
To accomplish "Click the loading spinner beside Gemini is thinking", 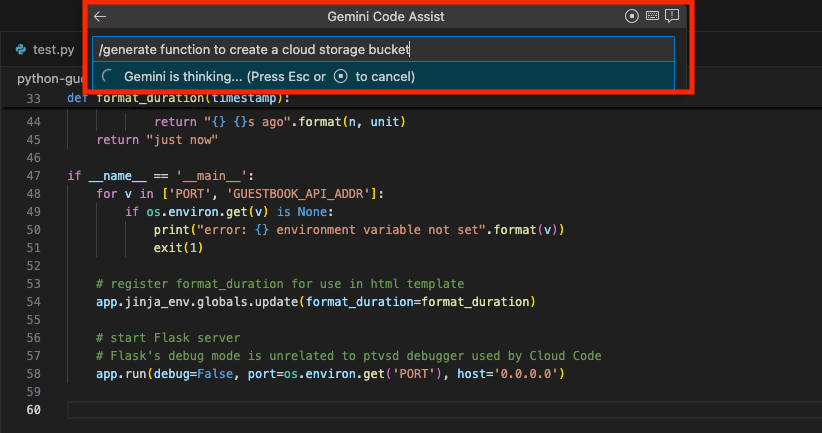I will pos(107,77).
